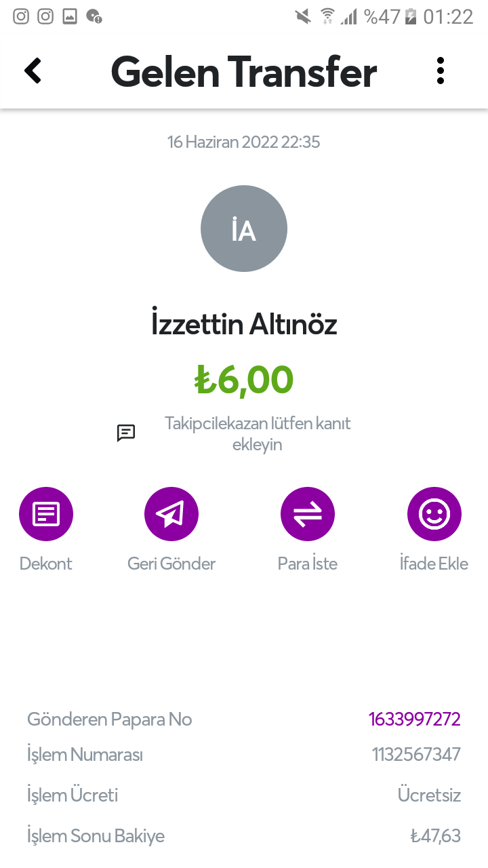Tap the İfade Ekle smiley icon

coord(434,514)
